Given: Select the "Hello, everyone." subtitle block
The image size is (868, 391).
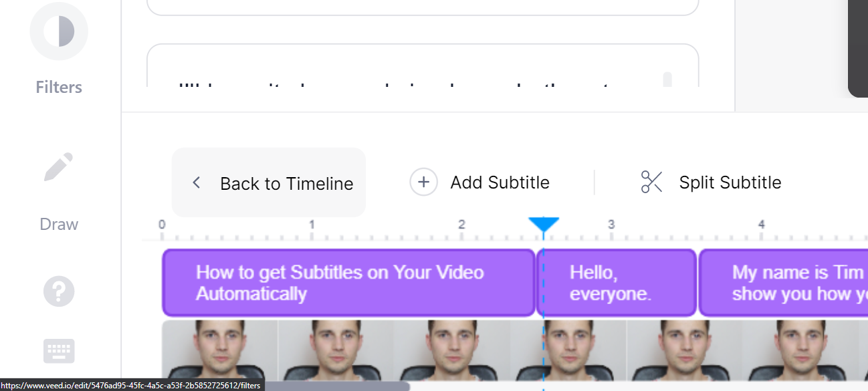Looking at the screenshot, I should (x=617, y=283).
